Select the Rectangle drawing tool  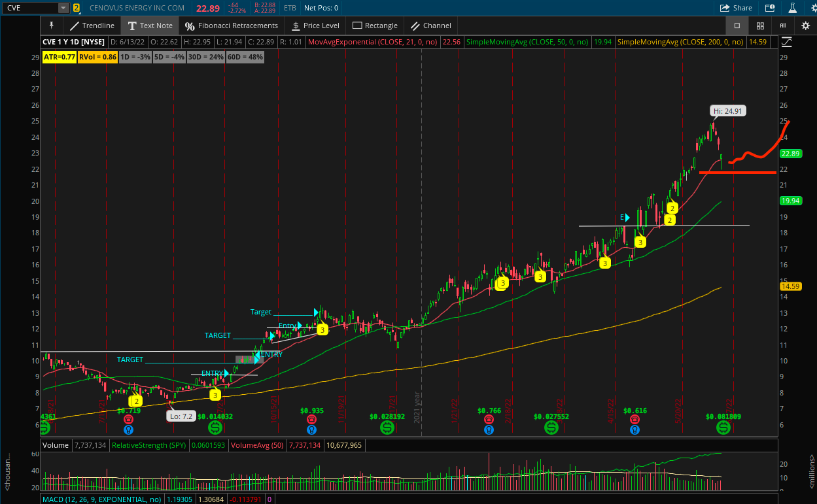375,25
